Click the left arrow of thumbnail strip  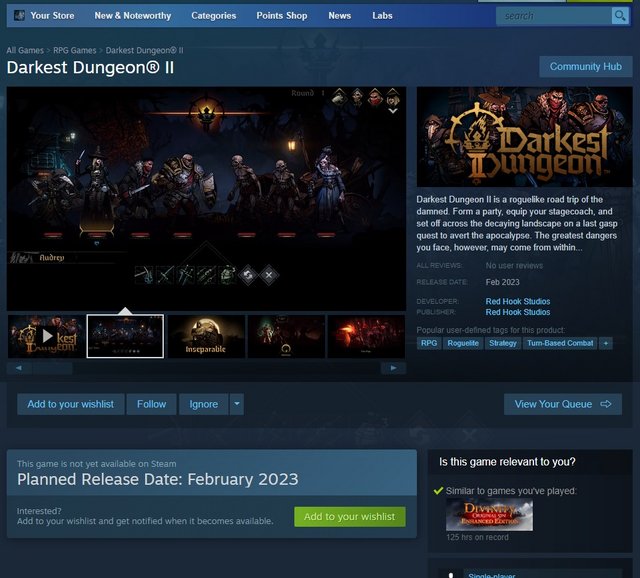[x=19, y=368]
